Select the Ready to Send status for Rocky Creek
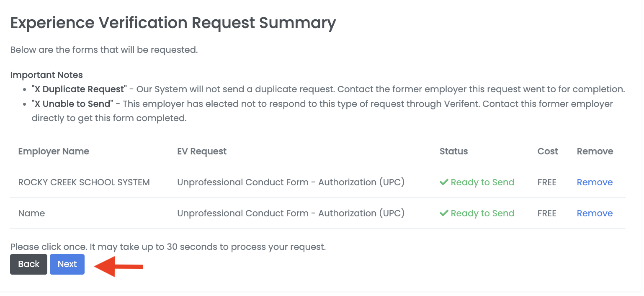 (x=482, y=182)
